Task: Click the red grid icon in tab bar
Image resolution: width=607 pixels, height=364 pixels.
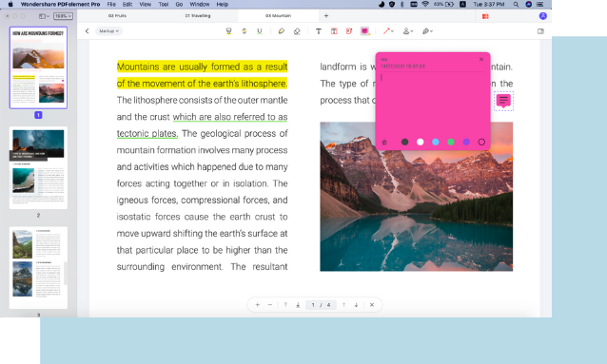Action: tap(485, 16)
